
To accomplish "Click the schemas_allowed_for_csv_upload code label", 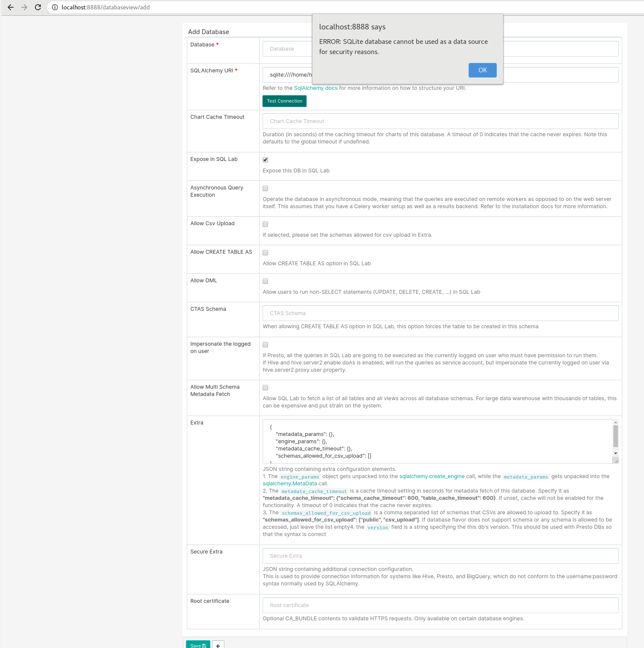I will 326,513.
